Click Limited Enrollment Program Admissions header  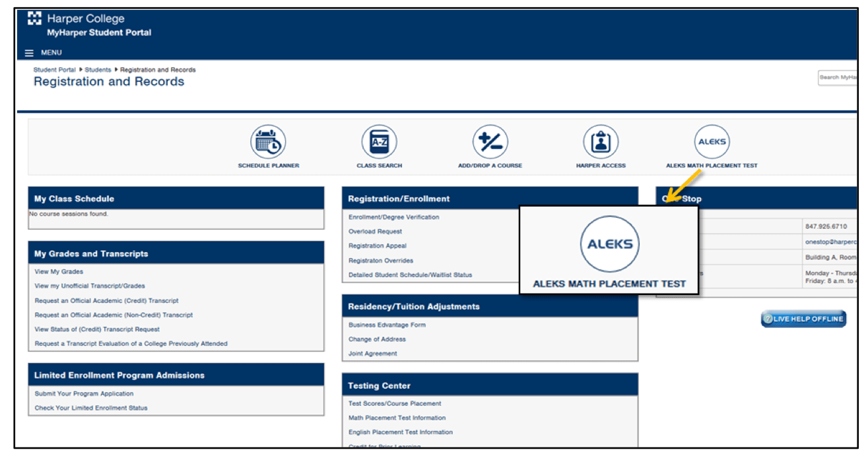(x=176, y=375)
